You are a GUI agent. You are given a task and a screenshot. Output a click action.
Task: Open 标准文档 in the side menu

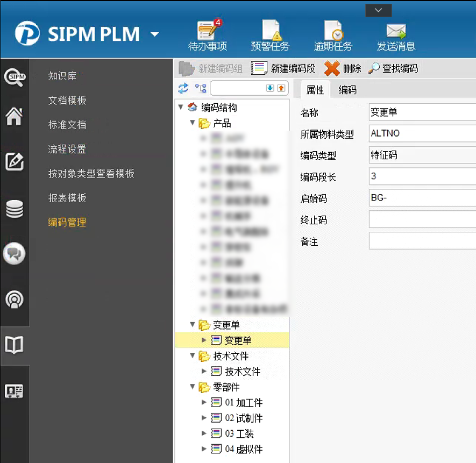67,124
